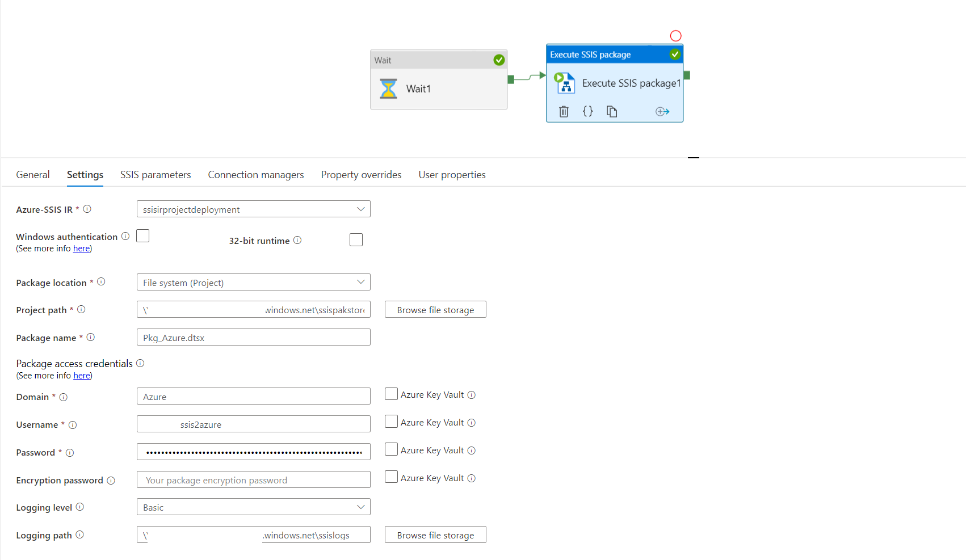This screenshot has height=560, width=966.
Task: Delete the Execute SSIS package activity via trash icon
Action: coord(564,111)
